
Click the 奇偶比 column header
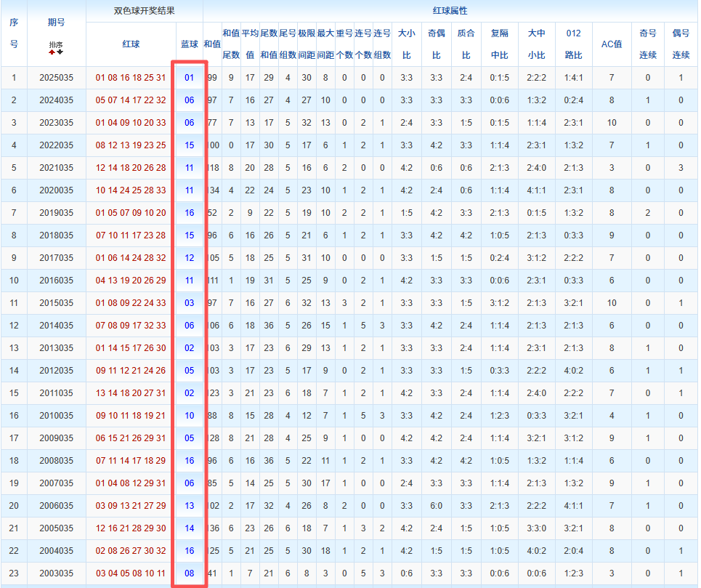point(436,44)
